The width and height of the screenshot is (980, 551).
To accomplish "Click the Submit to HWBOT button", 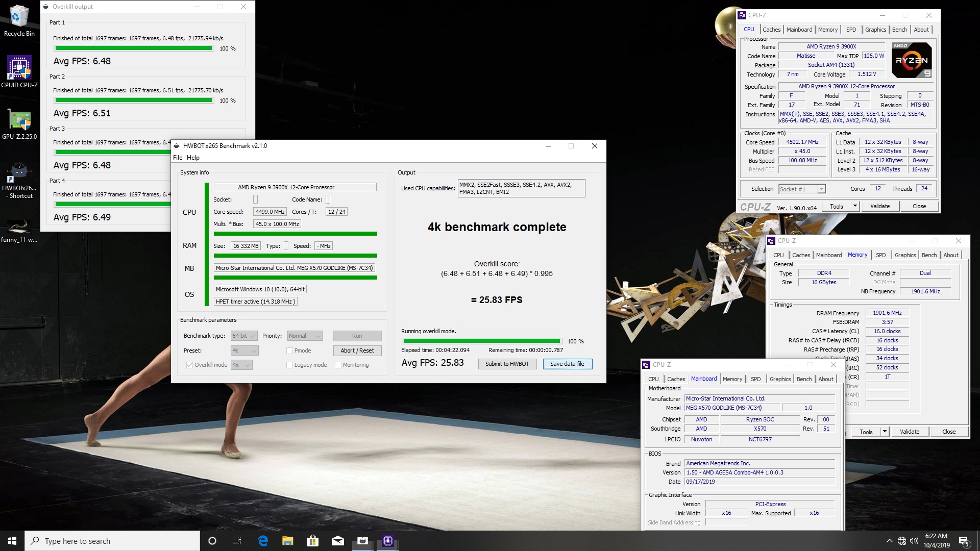I will click(x=507, y=364).
